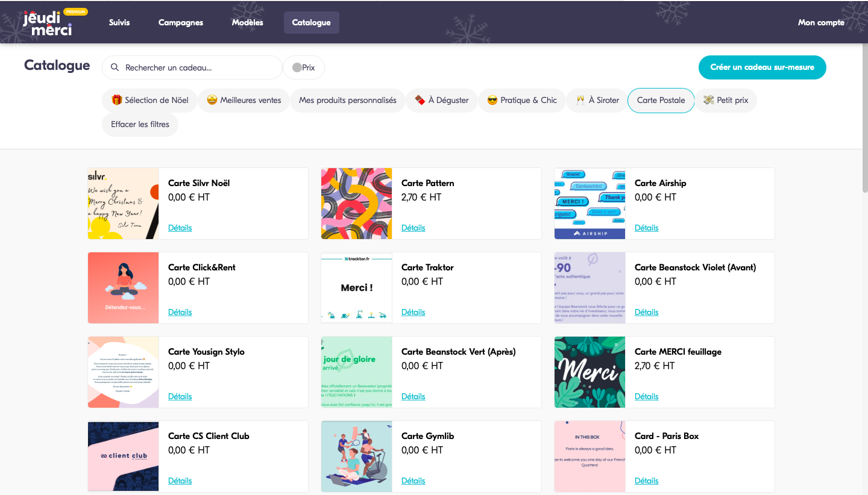Click the Carte Pattern price 2,70 € HT
868x495 pixels.
[x=421, y=197]
